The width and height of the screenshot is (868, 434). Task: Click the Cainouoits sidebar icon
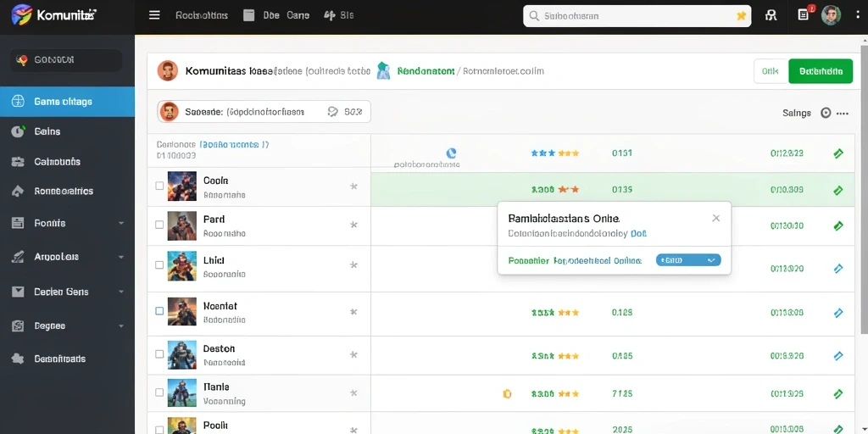tap(18, 162)
